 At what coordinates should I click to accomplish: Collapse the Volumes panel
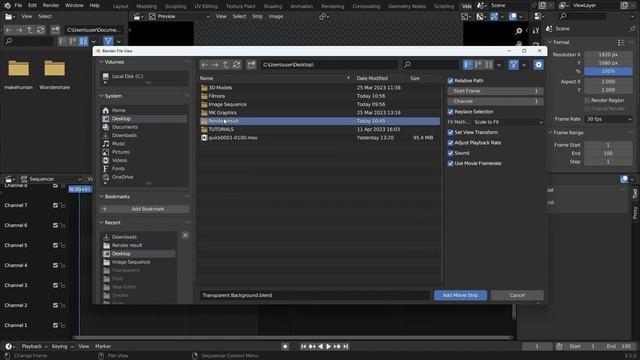pos(101,62)
